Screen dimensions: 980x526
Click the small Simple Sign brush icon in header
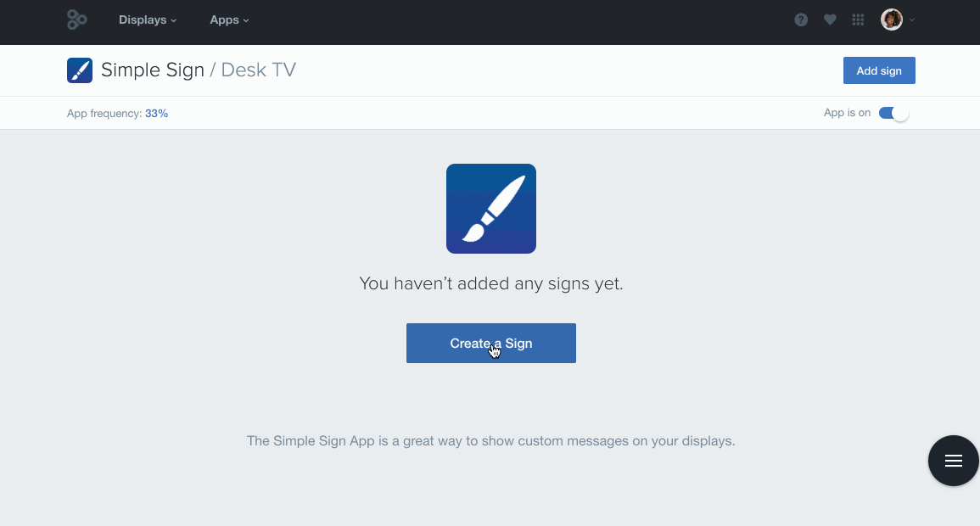(80, 70)
